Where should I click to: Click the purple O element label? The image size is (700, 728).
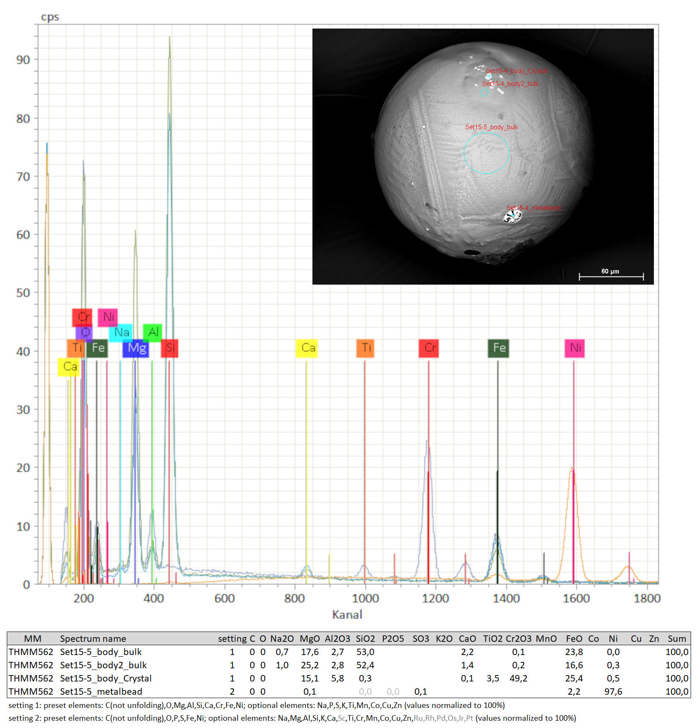point(85,332)
